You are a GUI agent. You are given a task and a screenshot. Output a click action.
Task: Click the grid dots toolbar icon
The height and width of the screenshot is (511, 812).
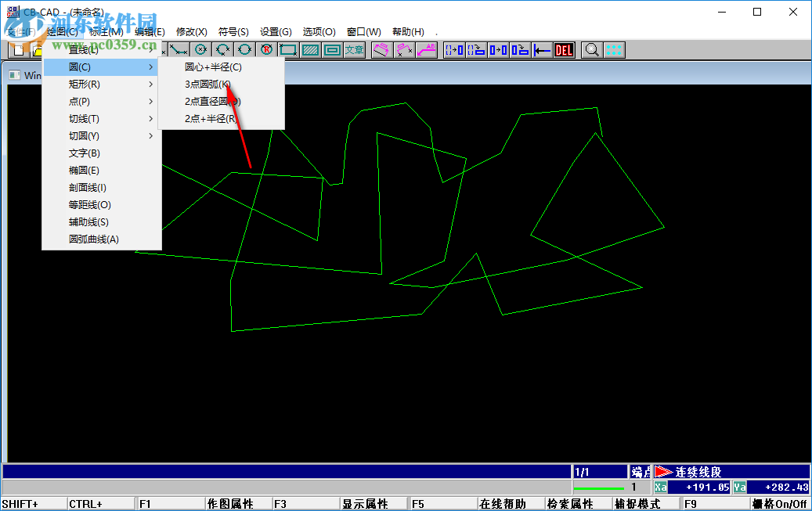[x=614, y=49]
